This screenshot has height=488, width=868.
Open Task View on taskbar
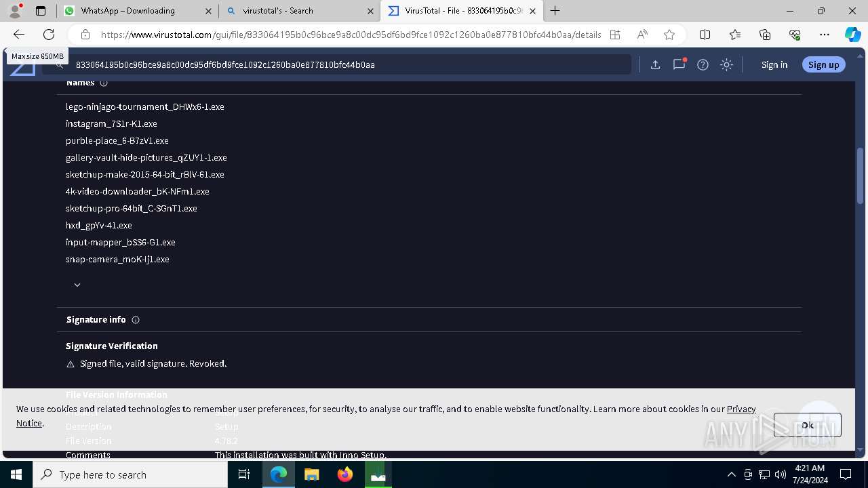(x=244, y=474)
